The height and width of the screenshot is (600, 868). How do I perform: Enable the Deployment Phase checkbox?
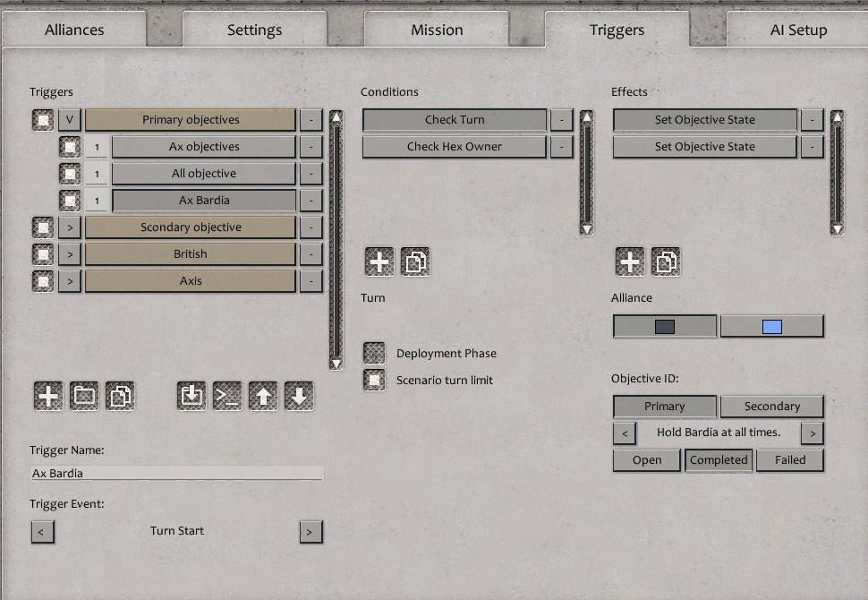[x=374, y=353]
